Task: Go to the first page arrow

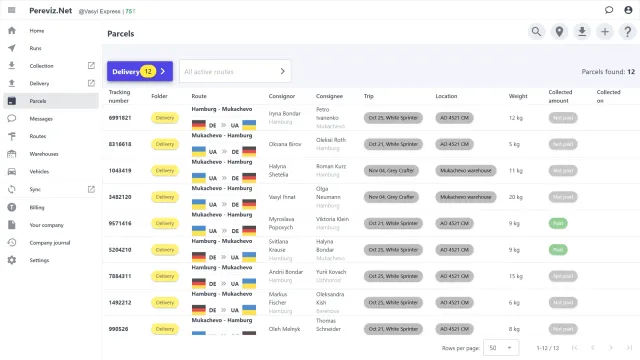Action: pos(574,348)
